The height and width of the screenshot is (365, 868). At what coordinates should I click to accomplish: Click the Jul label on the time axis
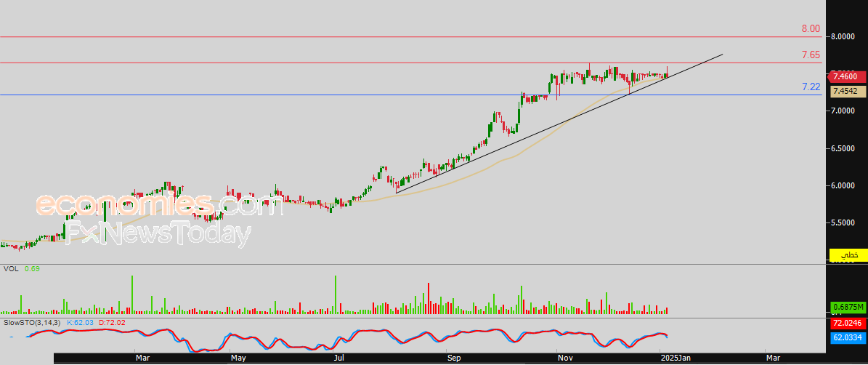[x=338, y=358]
